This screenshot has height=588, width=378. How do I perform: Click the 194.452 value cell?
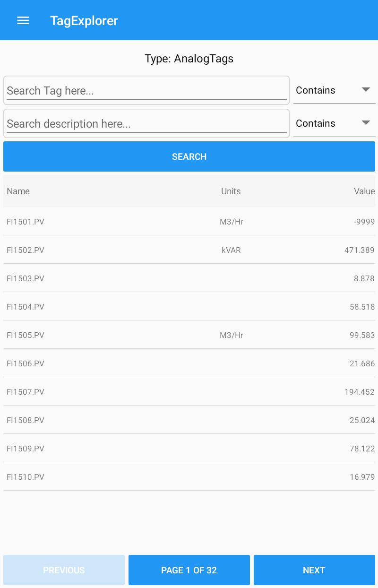(x=360, y=392)
